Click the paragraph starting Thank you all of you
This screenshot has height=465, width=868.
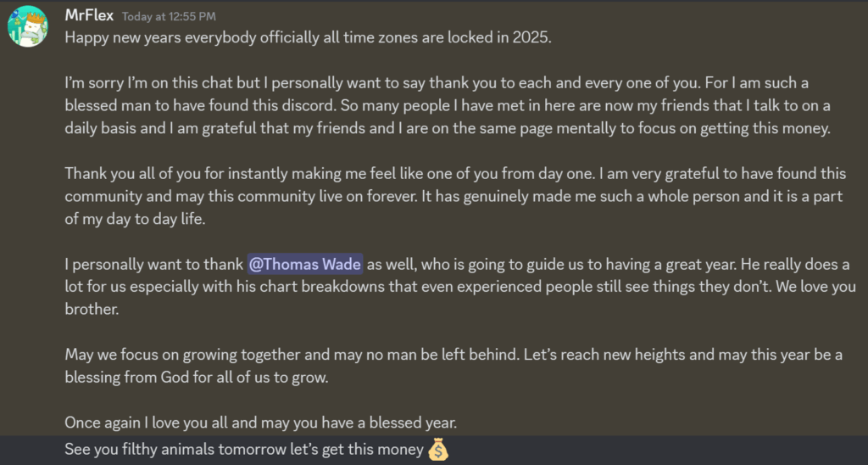pos(455,196)
